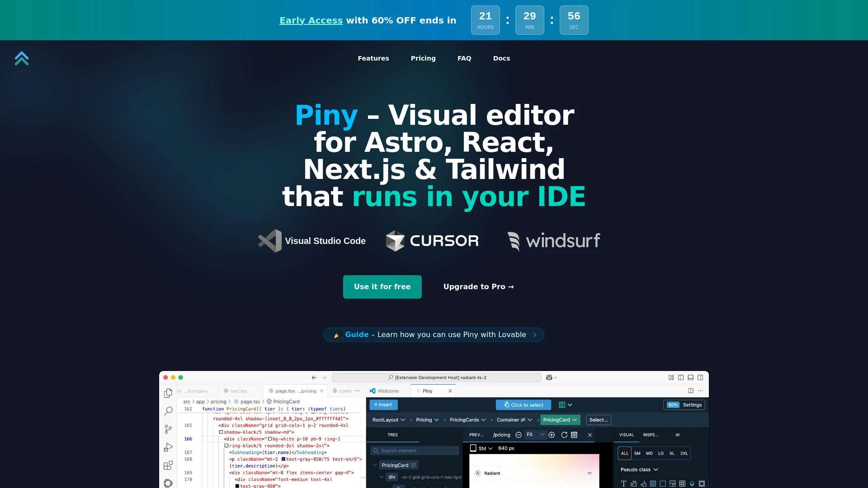This screenshot has height=488, width=868.
Task: Toggle Container visibility in the breadcrumb
Action: coord(523,420)
